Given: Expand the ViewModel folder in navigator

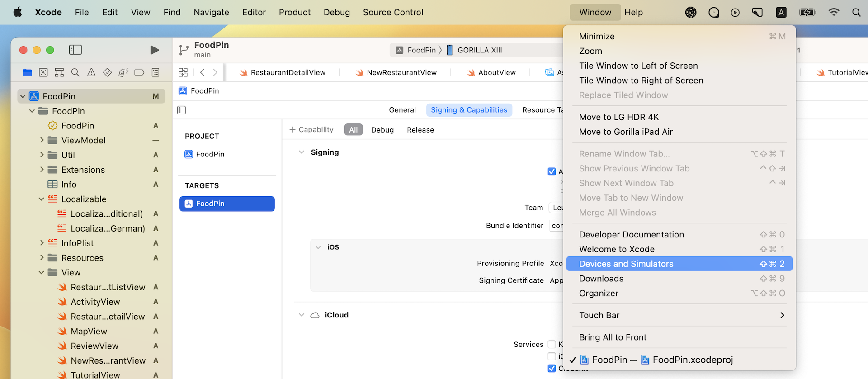Looking at the screenshot, I should pyautogui.click(x=42, y=140).
